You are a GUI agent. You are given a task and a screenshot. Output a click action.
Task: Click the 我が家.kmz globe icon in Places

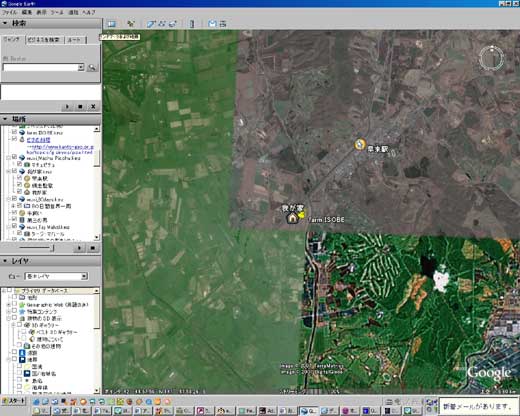coord(22,172)
